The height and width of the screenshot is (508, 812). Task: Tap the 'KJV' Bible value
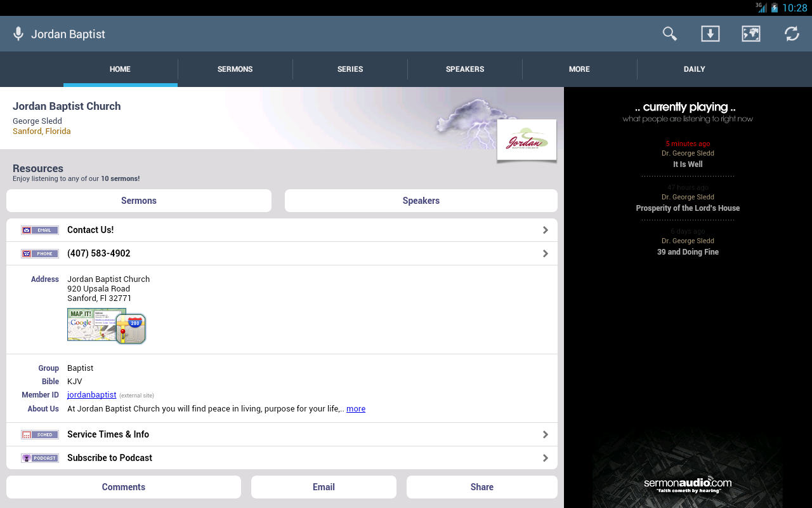(75, 382)
